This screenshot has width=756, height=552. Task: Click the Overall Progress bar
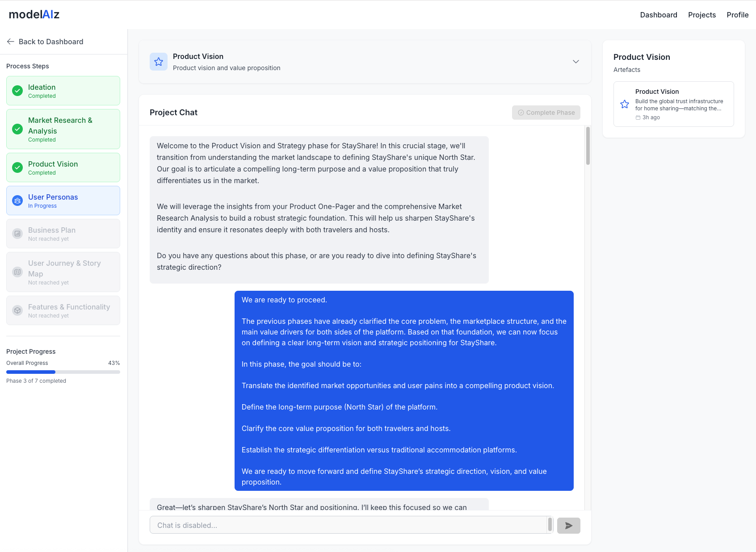[x=63, y=372]
